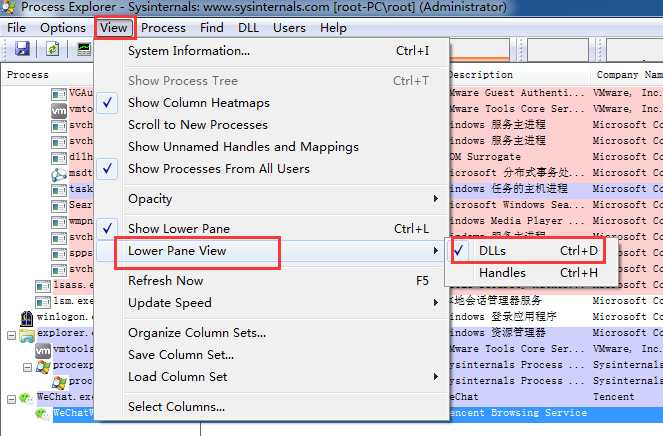Click the 'Tencent' company name cell
The height and width of the screenshot is (436, 663).
pyautogui.click(x=614, y=397)
